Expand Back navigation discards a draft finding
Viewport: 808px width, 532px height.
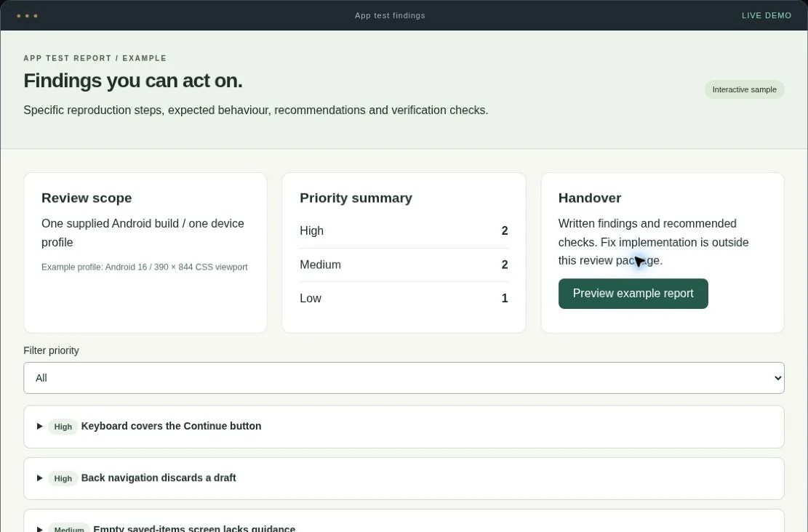404,478
